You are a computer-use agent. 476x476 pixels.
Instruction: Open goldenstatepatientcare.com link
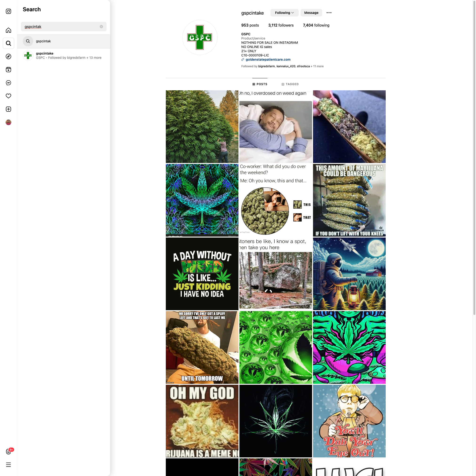tap(268, 60)
